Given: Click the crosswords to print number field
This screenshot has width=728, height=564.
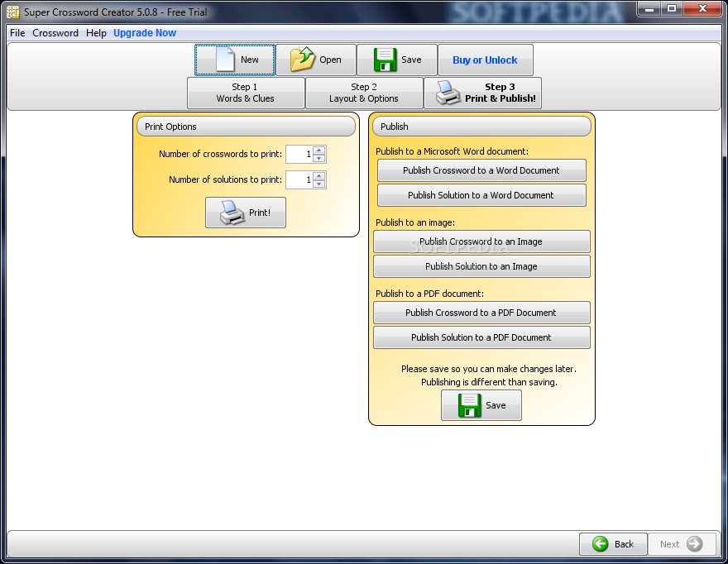Looking at the screenshot, I should [x=299, y=154].
